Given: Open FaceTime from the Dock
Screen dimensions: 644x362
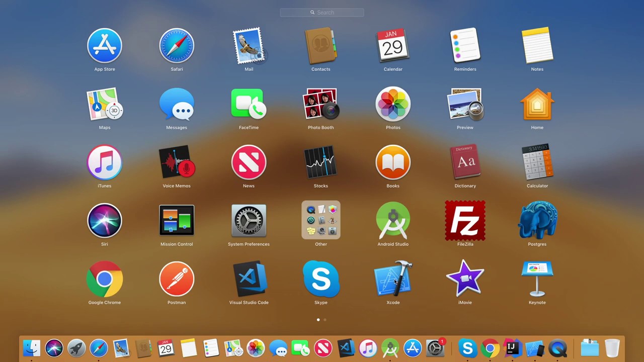Looking at the screenshot, I should point(300,348).
